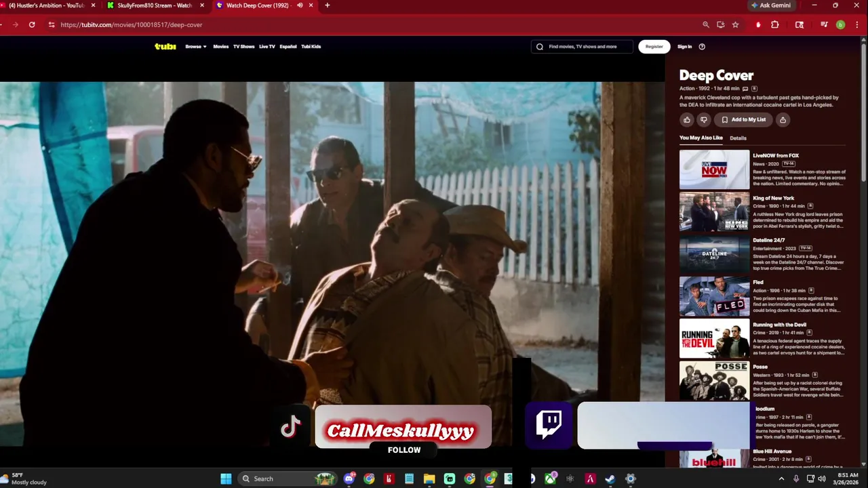Image resolution: width=868 pixels, height=488 pixels.
Task: Click the volume icon in system tray
Action: [822, 479]
